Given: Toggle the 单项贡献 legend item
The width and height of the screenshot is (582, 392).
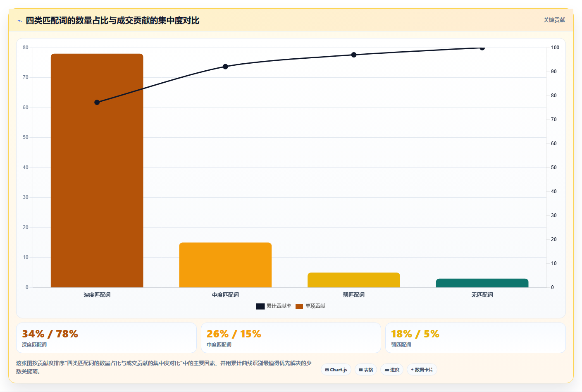Looking at the screenshot, I should (310, 306).
